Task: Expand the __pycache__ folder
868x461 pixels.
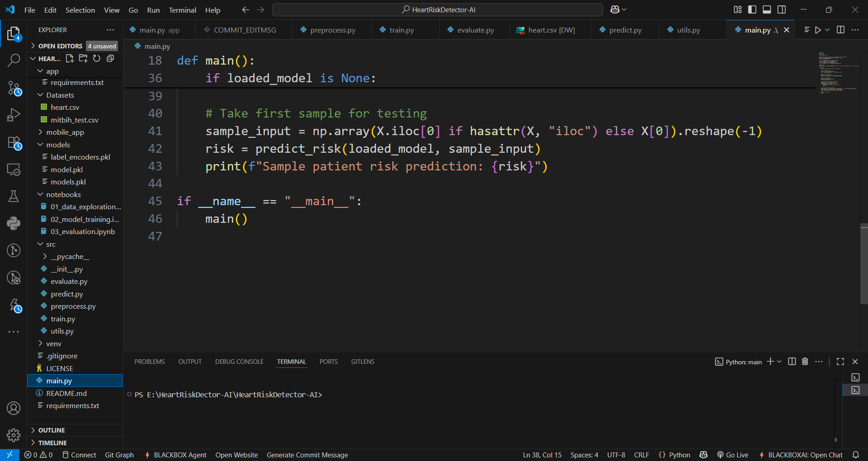Action: (x=70, y=256)
